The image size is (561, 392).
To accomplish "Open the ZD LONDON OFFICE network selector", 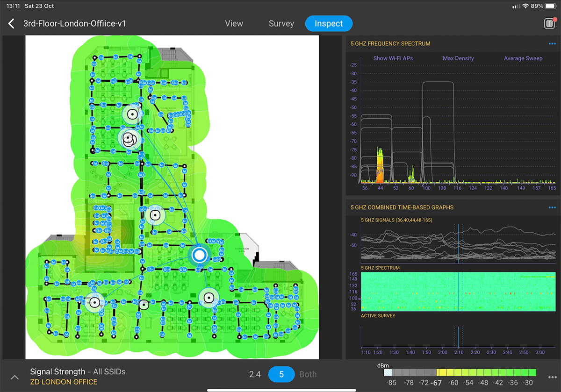I will (x=64, y=382).
